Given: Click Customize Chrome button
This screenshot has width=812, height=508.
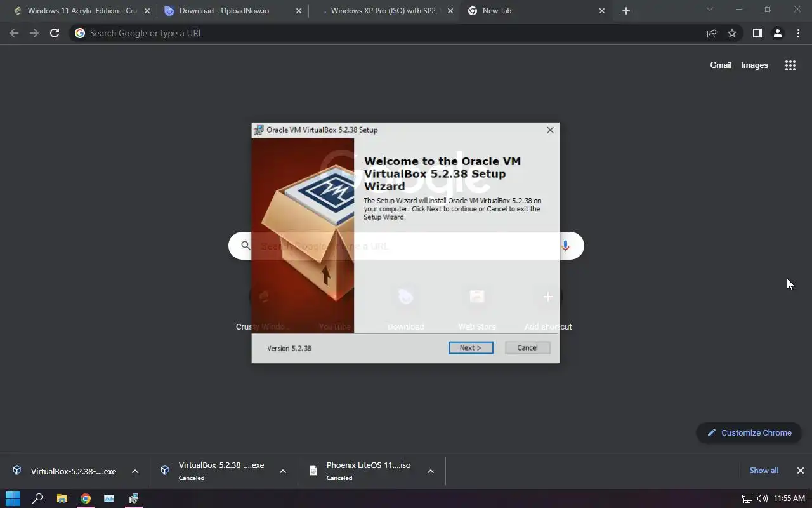Looking at the screenshot, I should click(x=749, y=432).
